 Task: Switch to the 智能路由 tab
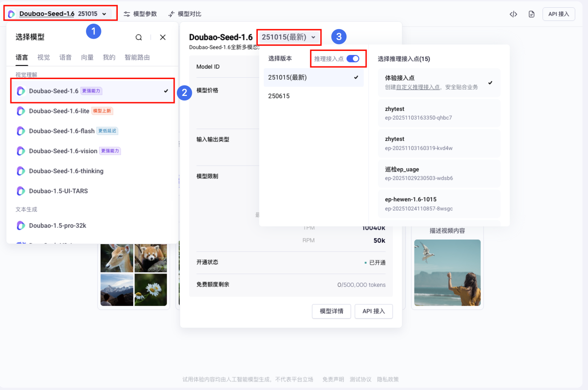tap(137, 57)
